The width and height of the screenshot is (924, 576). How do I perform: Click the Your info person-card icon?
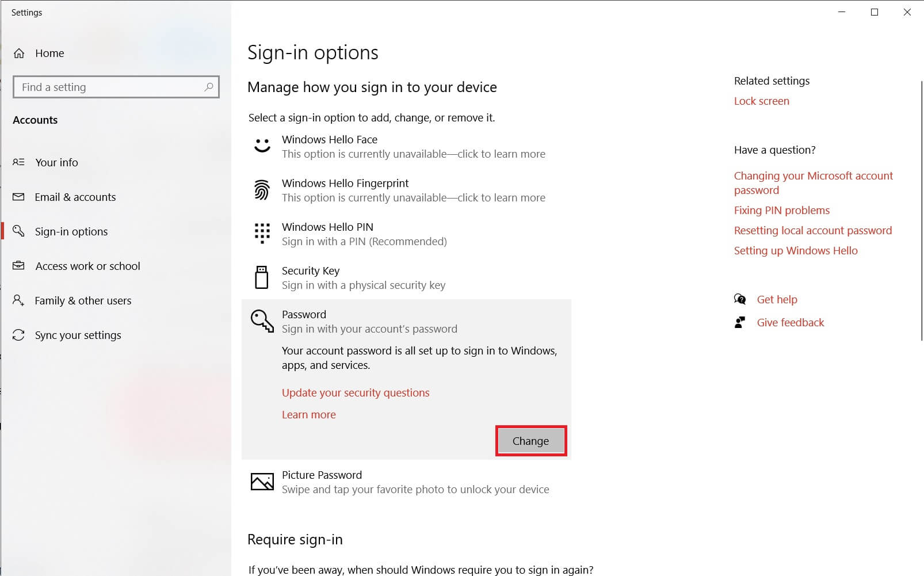tap(18, 162)
